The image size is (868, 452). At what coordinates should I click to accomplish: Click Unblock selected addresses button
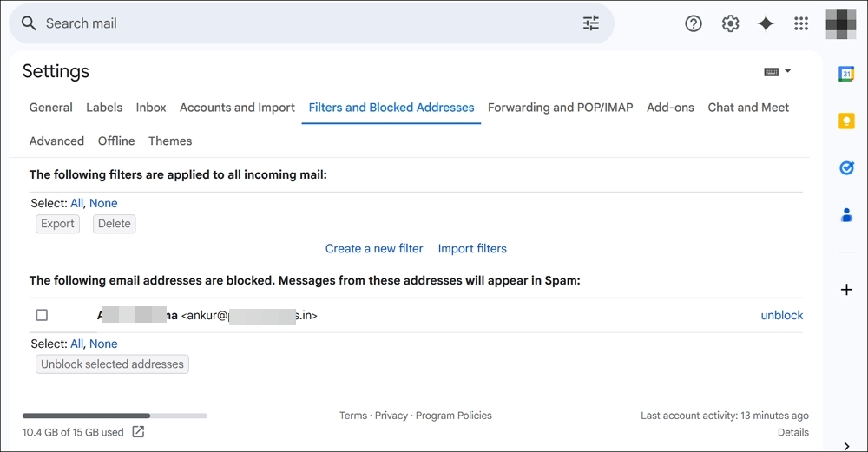pos(112,364)
